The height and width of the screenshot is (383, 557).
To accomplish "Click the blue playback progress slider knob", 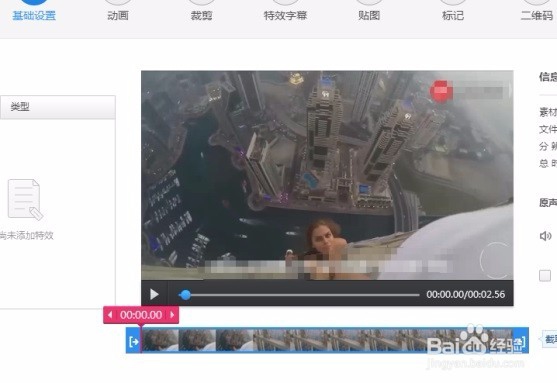I will pyautogui.click(x=185, y=295).
